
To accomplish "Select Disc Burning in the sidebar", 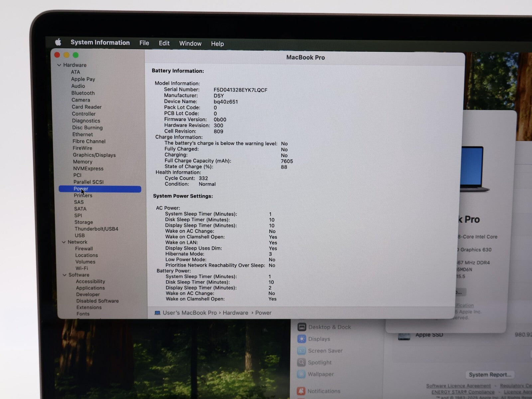I will point(87,128).
